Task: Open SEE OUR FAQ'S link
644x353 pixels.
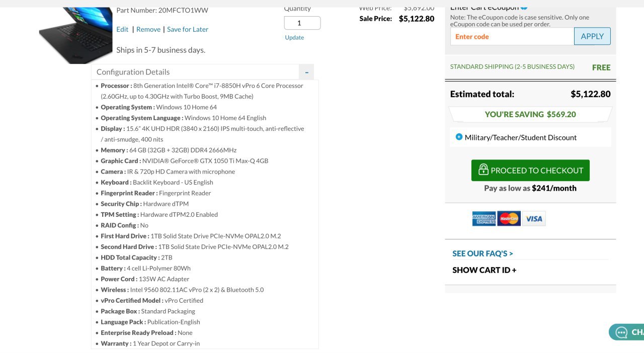Action: tap(482, 253)
